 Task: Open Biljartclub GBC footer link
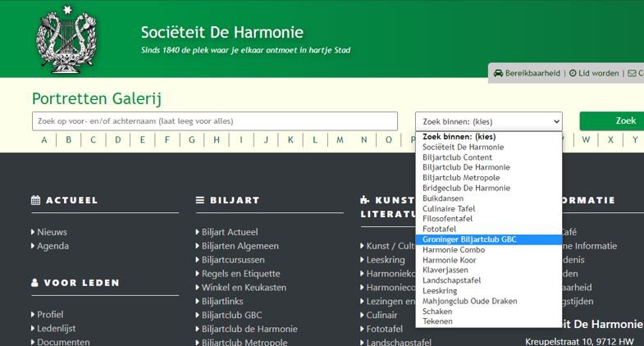(x=231, y=315)
